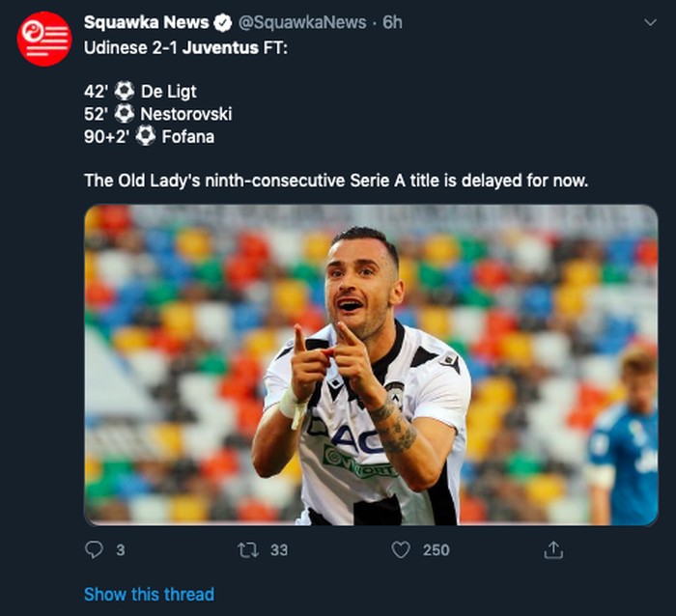Share the tweet via the share icon
Screen dimensions: 676x616
tap(553, 549)
